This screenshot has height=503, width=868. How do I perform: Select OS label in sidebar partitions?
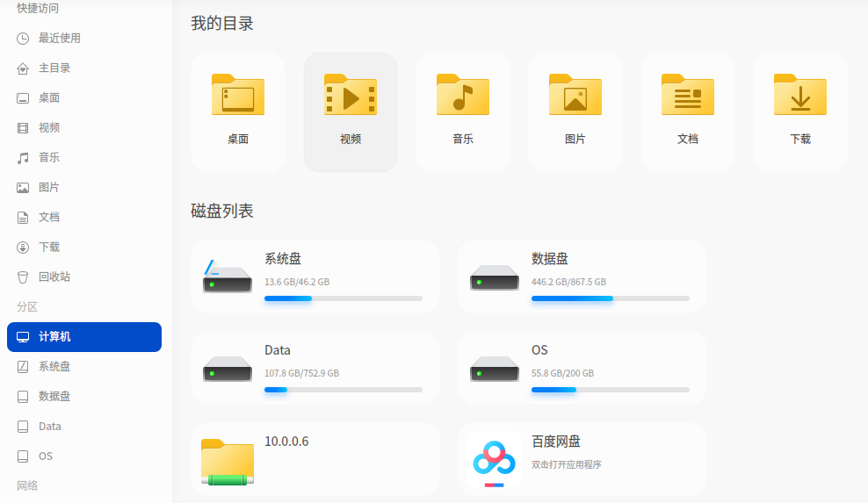point(46,456)
